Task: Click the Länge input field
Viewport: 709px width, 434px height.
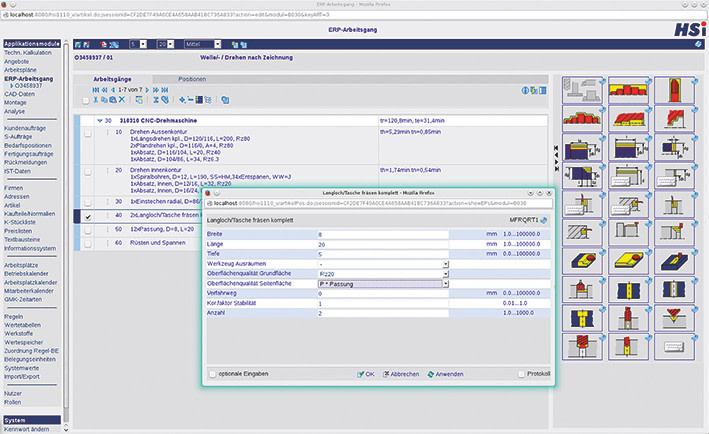Action: pos(383,244)
